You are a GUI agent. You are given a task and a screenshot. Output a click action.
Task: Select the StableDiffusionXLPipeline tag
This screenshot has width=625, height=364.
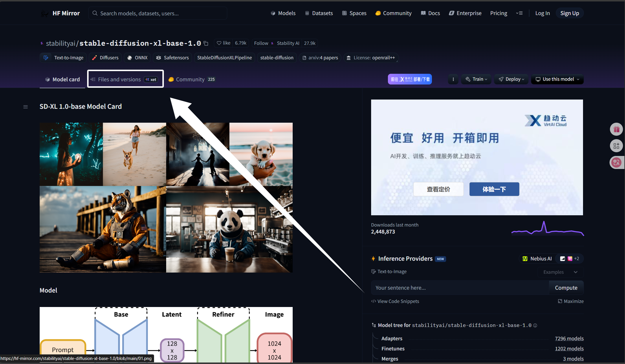(224, 58)
